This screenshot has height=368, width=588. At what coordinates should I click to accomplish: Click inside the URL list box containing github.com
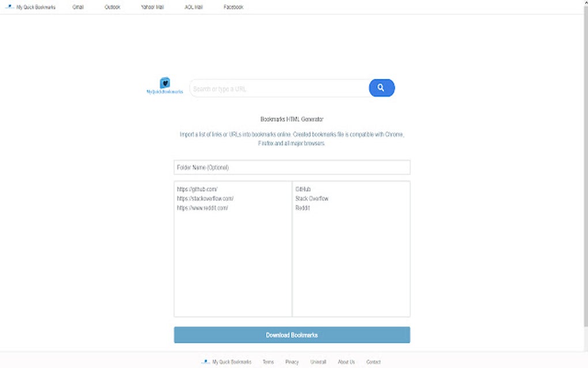(232, 248)
